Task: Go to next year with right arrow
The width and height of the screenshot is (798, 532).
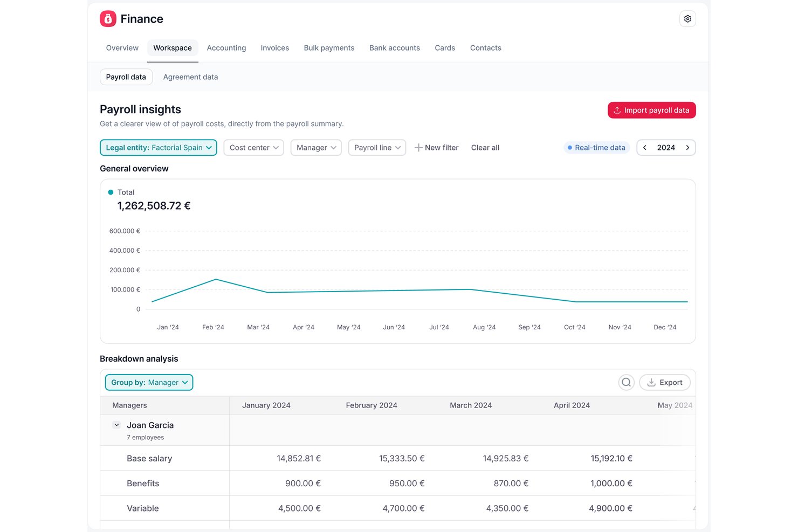Action: [687, 148]
